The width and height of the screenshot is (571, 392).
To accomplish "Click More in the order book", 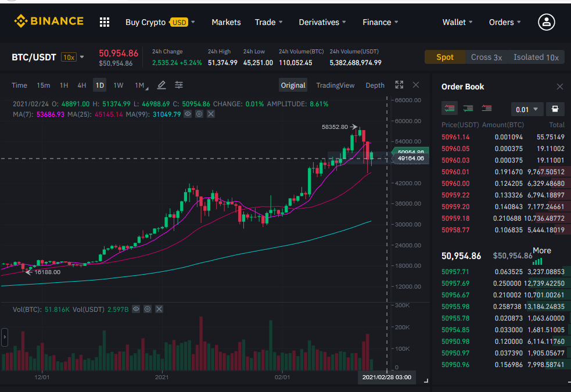I will (x=541, y=250).
